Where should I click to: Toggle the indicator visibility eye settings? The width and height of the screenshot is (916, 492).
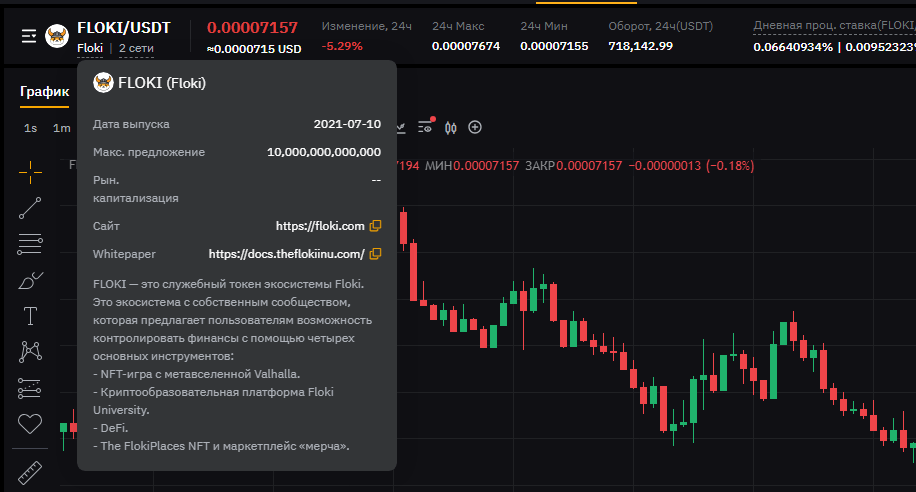tap(426, 127)
